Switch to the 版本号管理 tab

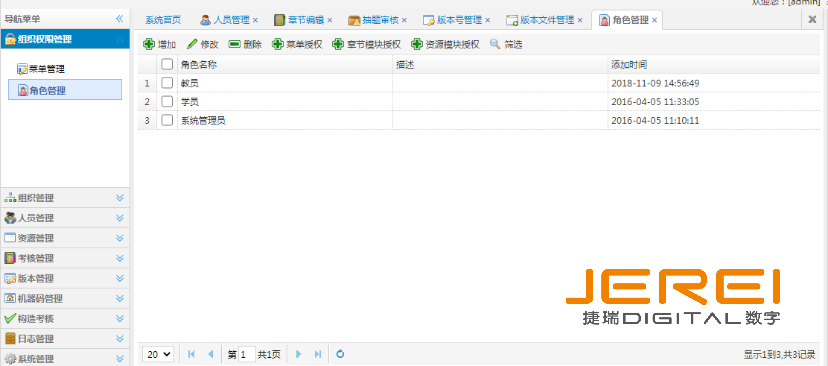click(457, 20)
